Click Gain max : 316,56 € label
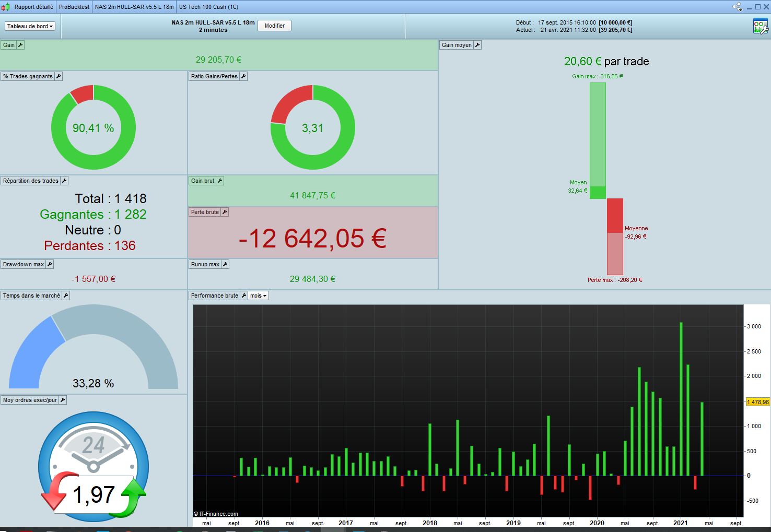 [x=598, y=76]
